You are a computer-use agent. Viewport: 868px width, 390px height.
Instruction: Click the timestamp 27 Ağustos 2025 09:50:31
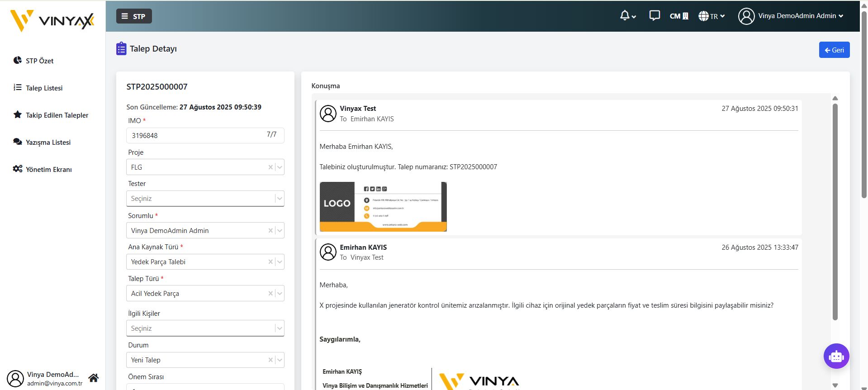pyautogui.click(x=760, y=109)
